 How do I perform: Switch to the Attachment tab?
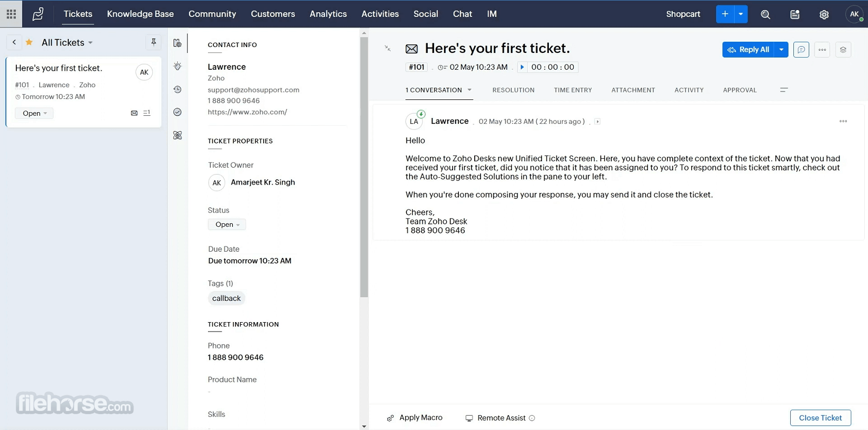coord(633,90)
